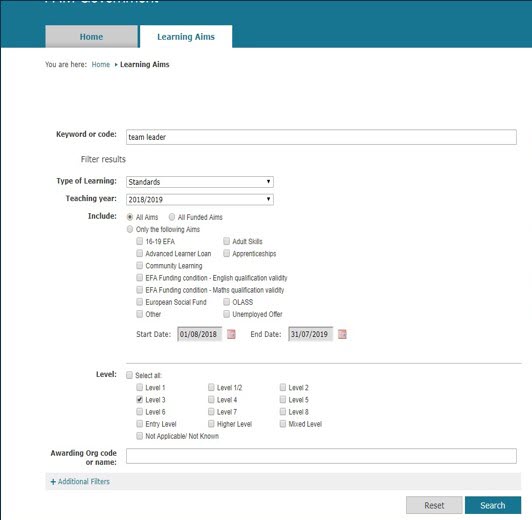Click the End Date input field
This screenshot has width=532, height=520.
(310, 334)
